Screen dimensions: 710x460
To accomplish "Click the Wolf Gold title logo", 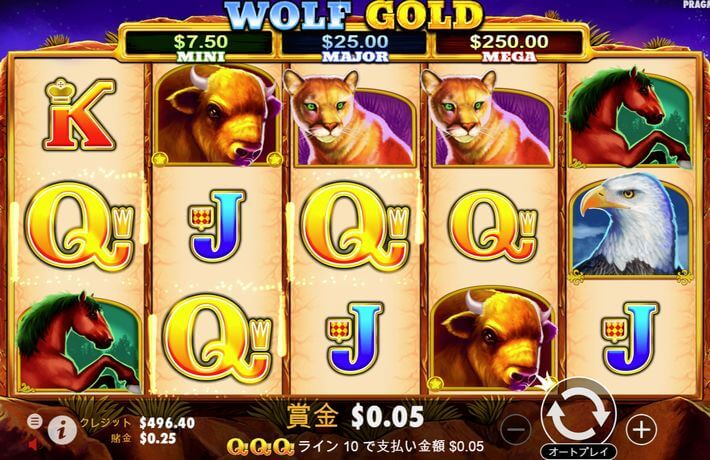I will pos(355,14).
